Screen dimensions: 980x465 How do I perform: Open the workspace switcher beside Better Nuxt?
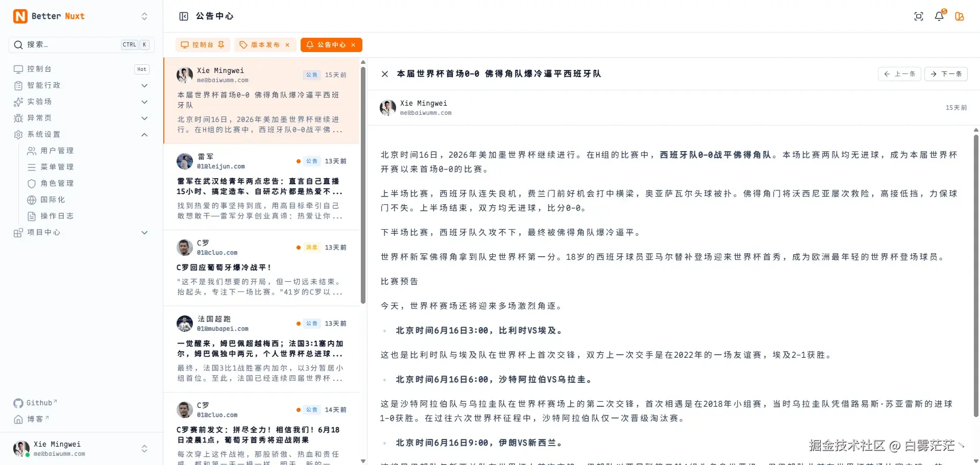click(x=144, y=16)
